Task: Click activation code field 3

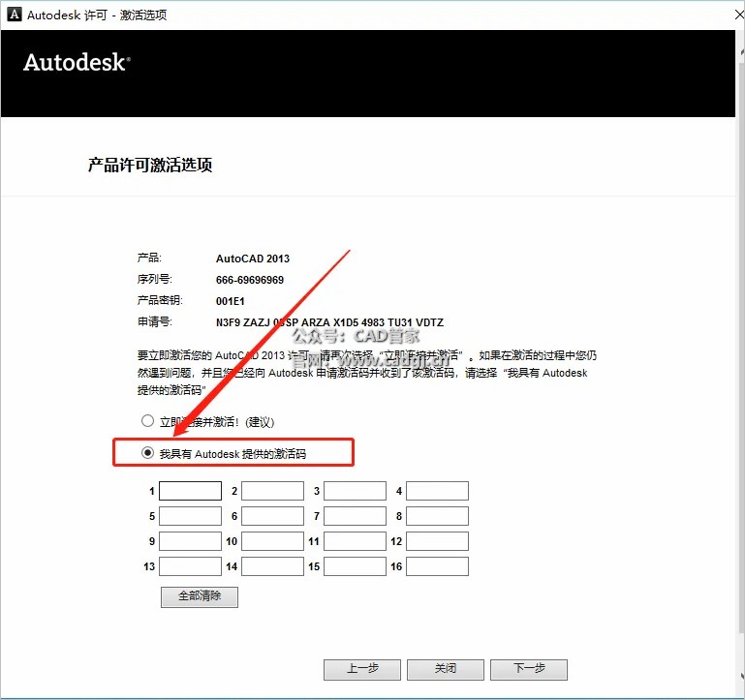Action: click(355, 491)
